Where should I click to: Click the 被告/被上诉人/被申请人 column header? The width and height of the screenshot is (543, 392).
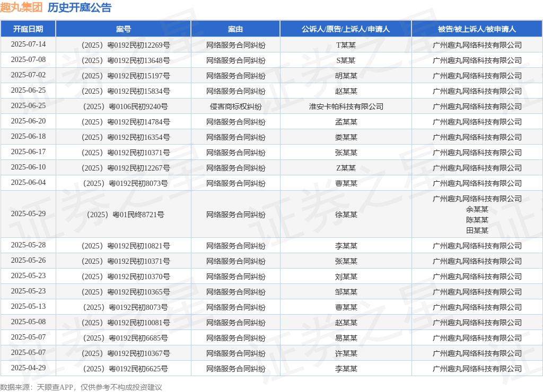pyautogui.click(x=477, y=29)
